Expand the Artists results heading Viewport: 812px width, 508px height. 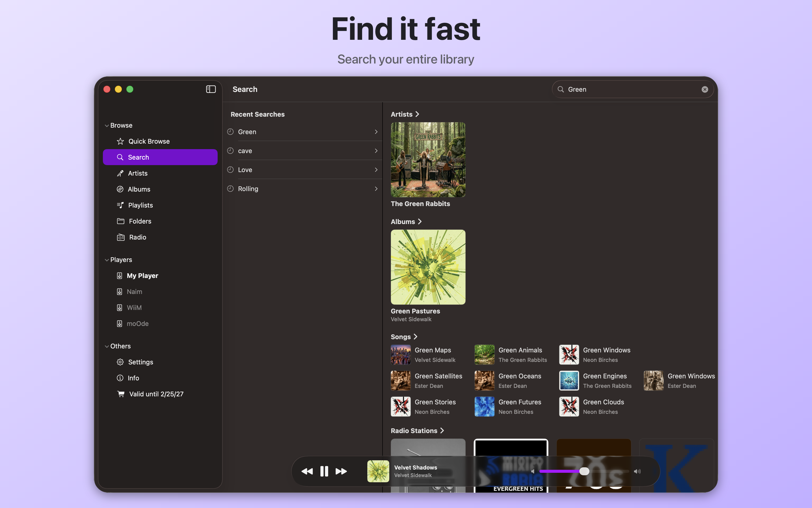(405, 114)
